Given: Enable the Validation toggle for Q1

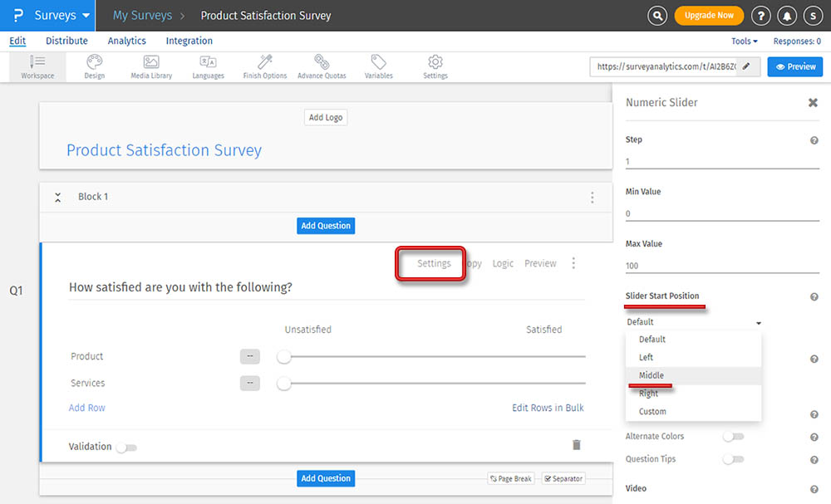Looking at the screenshot, I should pyautogui.click(x=126, y=446).
